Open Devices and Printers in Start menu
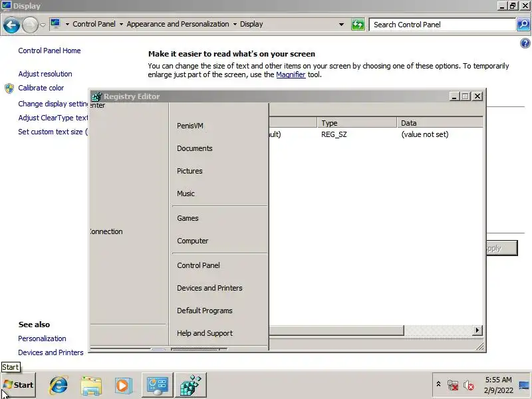 point(209,288)
